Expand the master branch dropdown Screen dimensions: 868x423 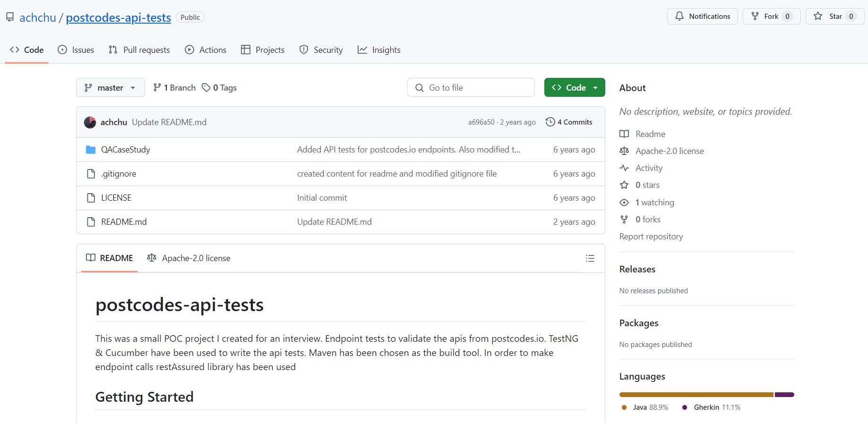[x=110, y=88]
